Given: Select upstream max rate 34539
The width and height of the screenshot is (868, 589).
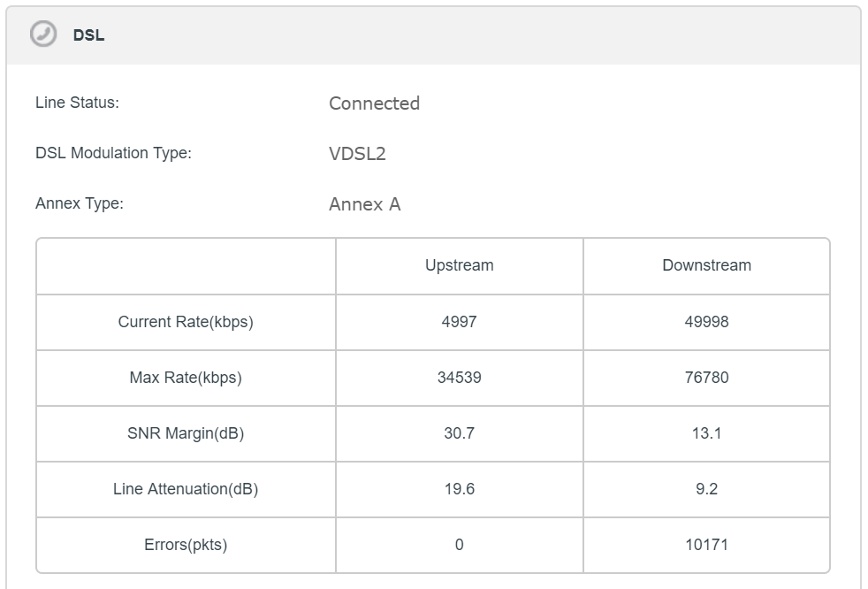Looking at the screenshot, I should coord(459,378).
